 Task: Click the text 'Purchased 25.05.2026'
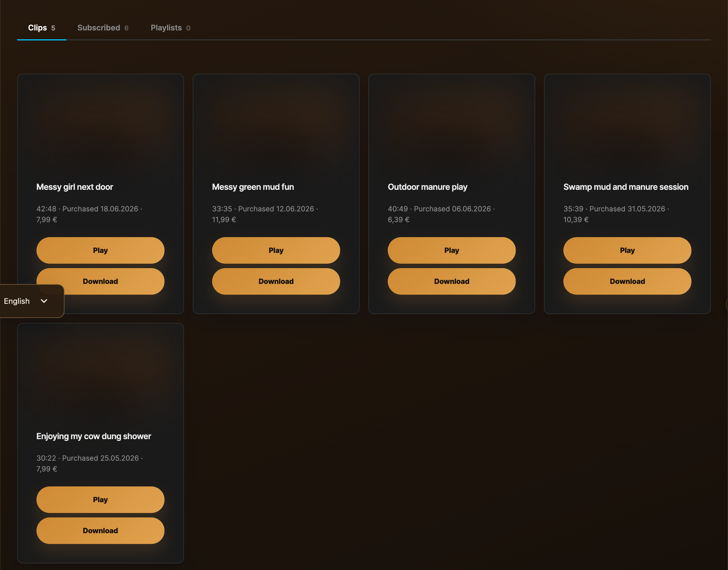tap(100, 458)
